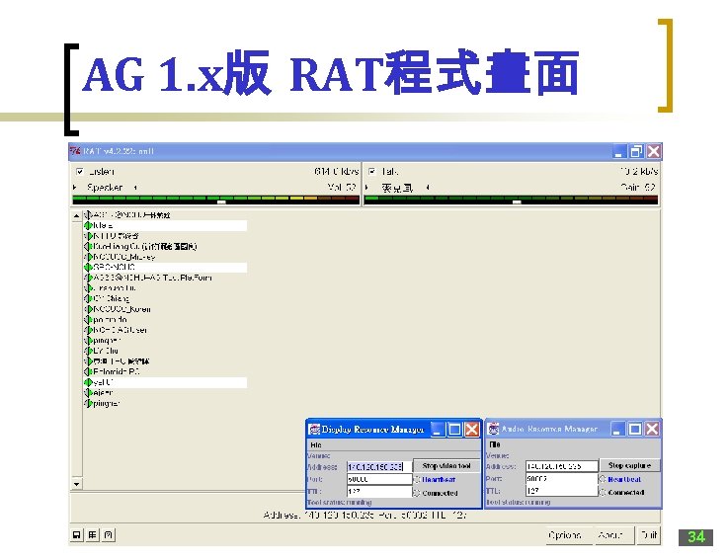Click Address field in Display Resource Manager
The height and width of the screenshot is (560, 728).
coord(379,466)
